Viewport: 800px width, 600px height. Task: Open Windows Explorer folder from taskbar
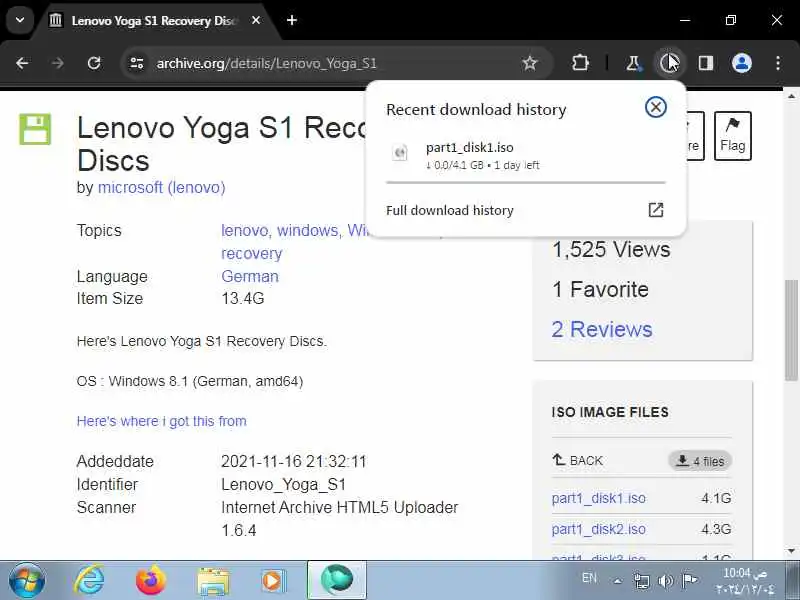click(212, 581)
